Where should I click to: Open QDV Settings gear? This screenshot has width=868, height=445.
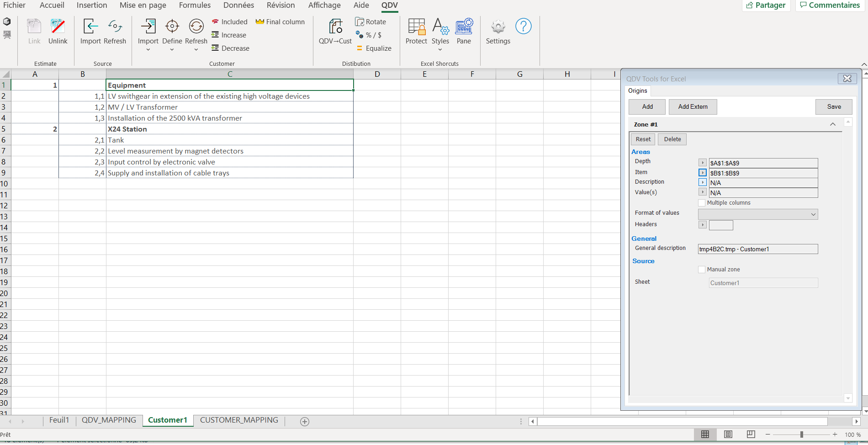[x=498, y=26]
